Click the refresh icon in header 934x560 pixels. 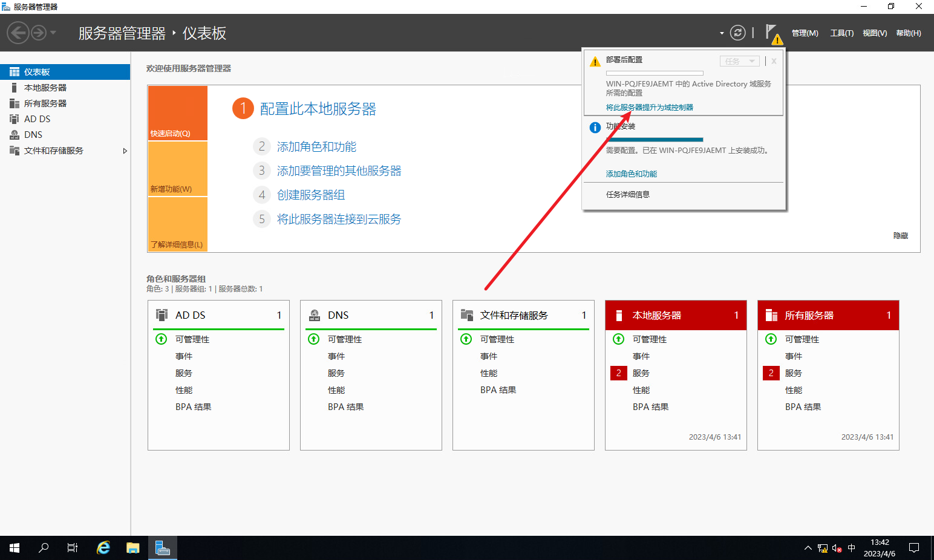click(737, 33)
